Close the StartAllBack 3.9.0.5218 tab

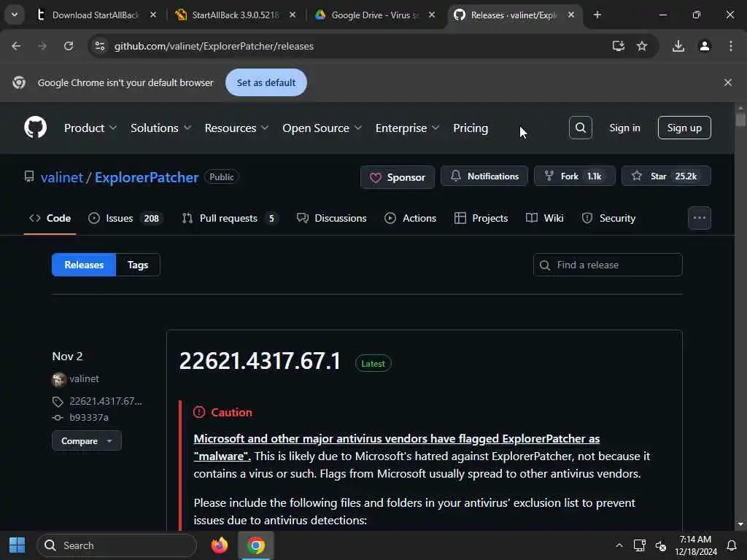[x=293, y=15]
